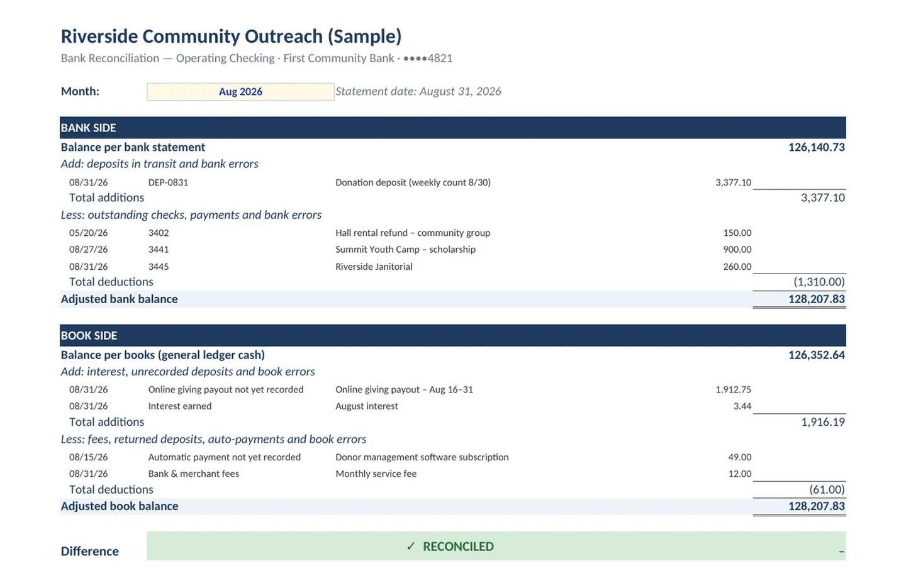Viewport: 906px width, 588px height.
Task: Click the 3.44 August interest amount
Action: pos(742,406)
